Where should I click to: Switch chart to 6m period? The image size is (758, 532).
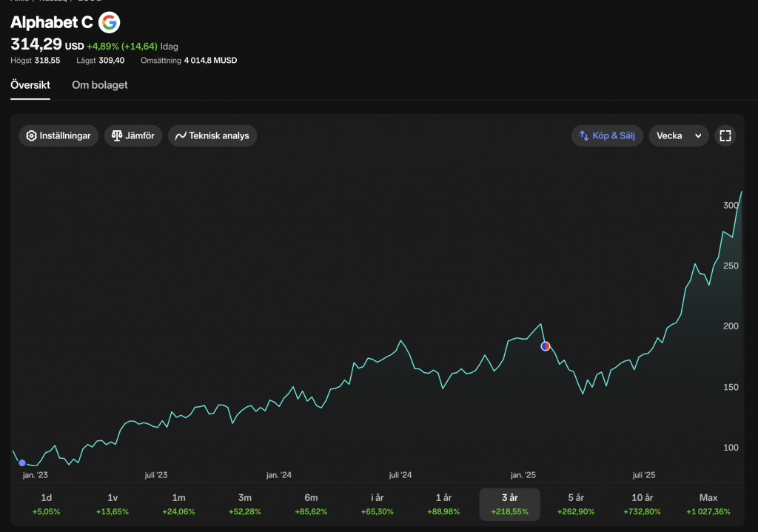point(311,504)
